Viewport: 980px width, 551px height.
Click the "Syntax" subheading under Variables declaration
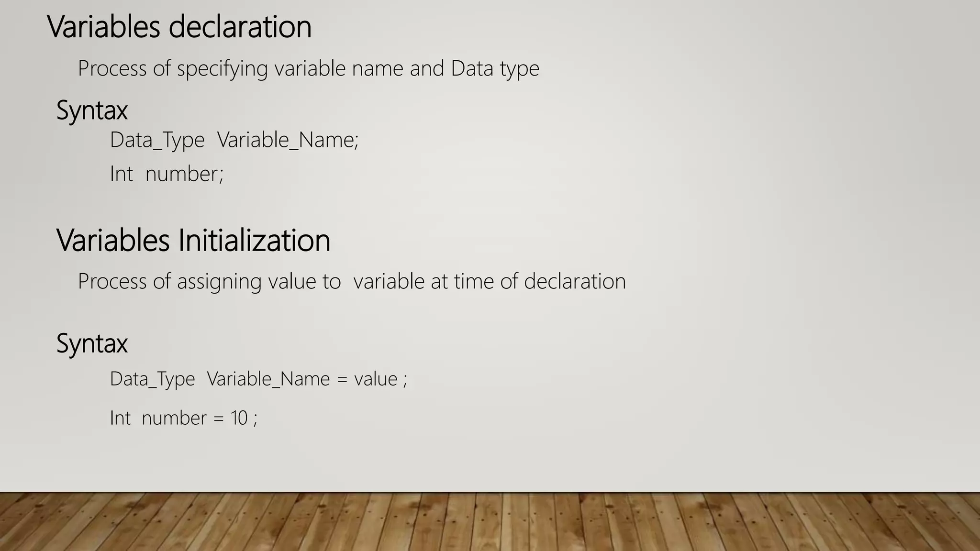[92, 110]
